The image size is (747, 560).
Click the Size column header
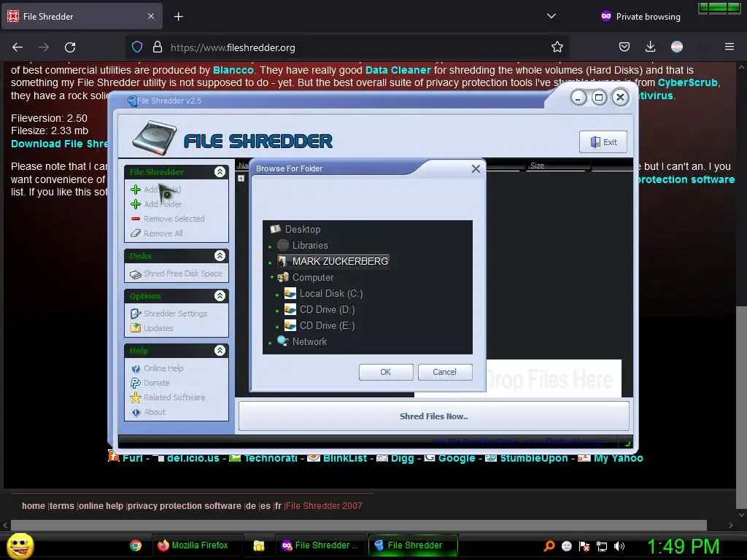point(557,166)
